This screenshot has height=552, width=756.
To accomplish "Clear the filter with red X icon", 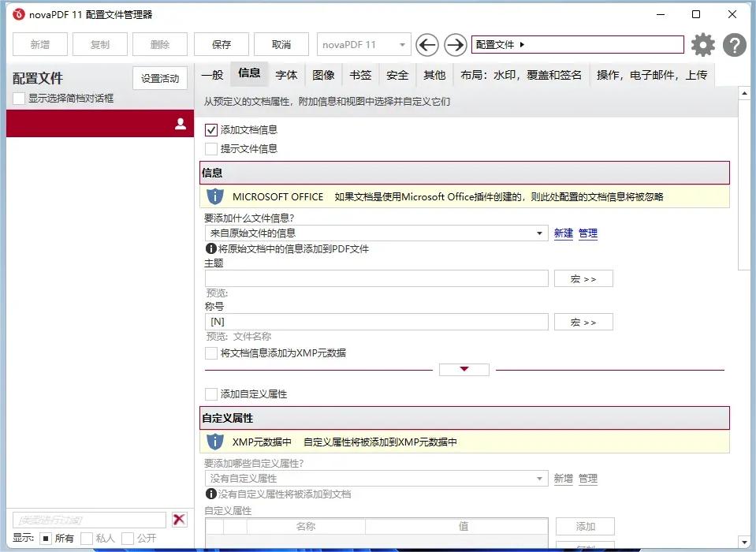I will 179,519.
